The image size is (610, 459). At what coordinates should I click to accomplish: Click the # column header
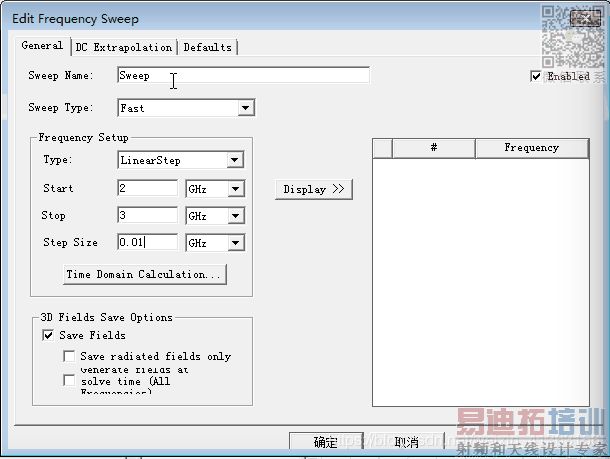point(434,148)
